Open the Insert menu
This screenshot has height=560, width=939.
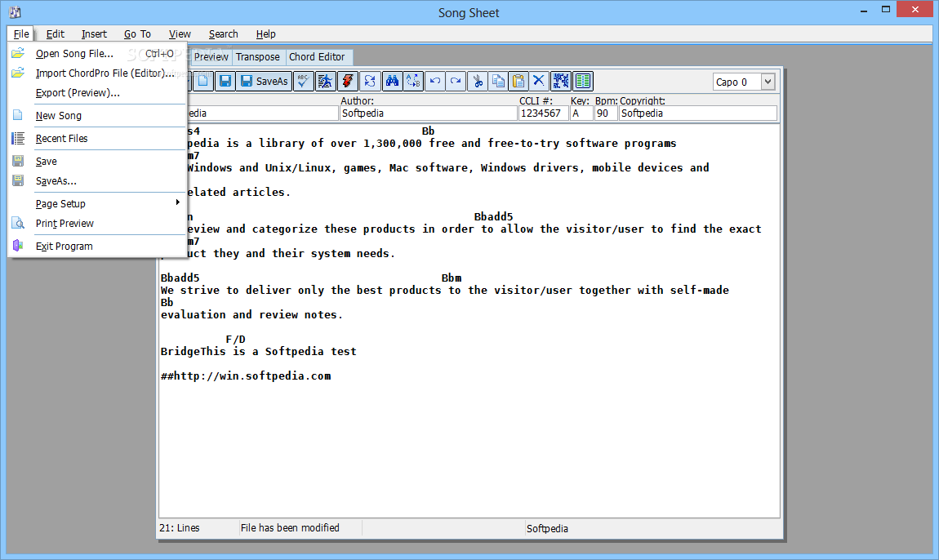click(x=94, y=34)
